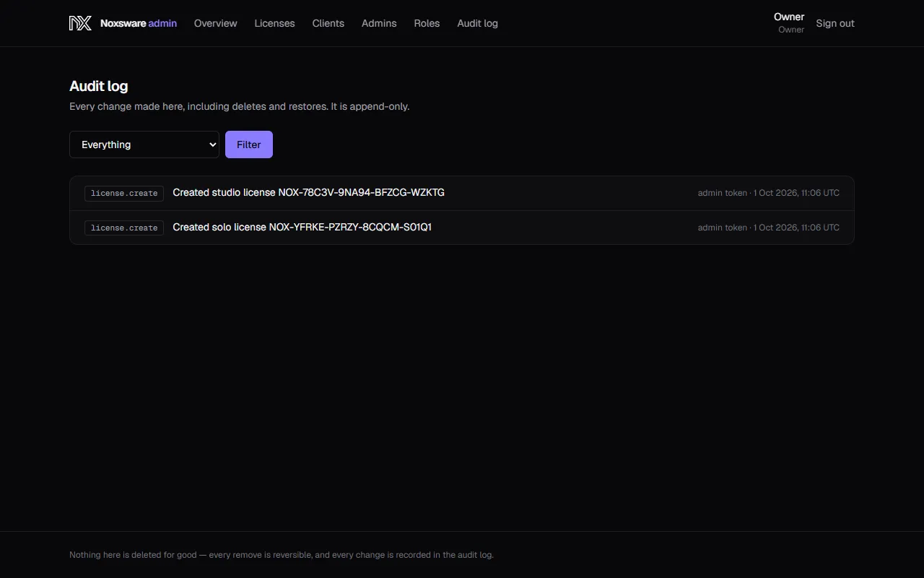This screenshot has height=578, width=924.
Task: Click the license.create tag on the studio row
Action: tap(124, 193)
